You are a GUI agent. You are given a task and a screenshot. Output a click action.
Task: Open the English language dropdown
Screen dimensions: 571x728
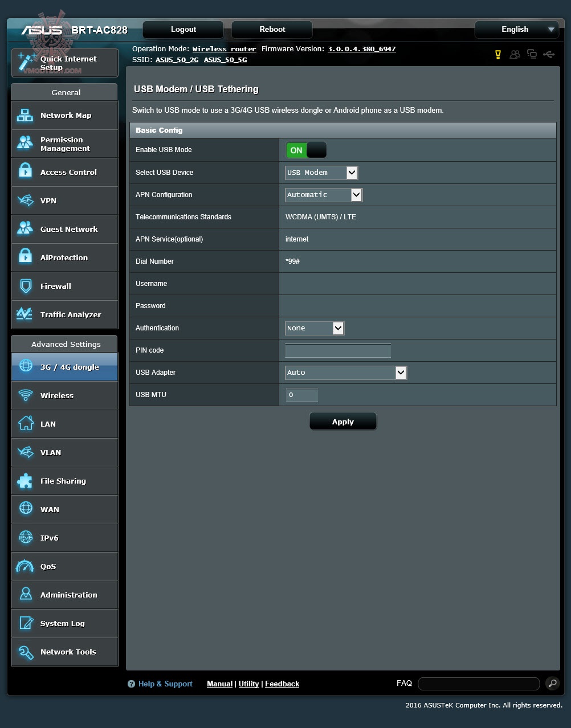[x=517, y=30]
